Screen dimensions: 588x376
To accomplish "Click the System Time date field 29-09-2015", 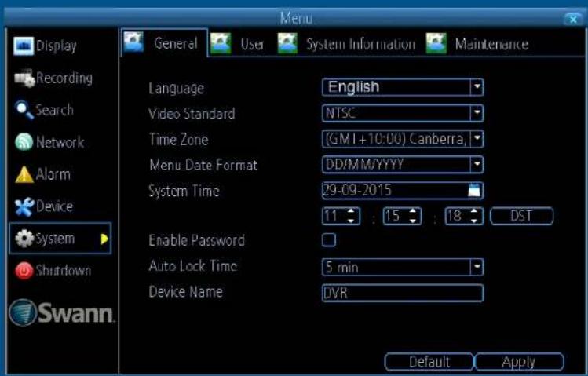I will pyautogui.click(x=403, y=190).
